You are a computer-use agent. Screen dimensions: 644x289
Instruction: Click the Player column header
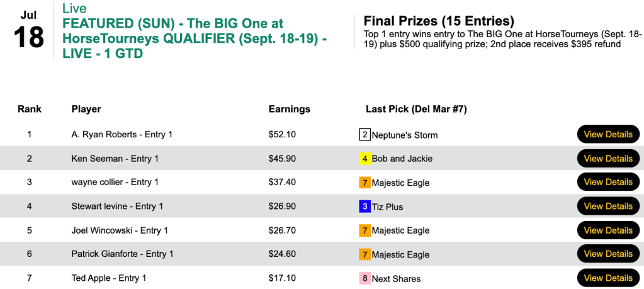pyautogui.click(x=86, y=109)
